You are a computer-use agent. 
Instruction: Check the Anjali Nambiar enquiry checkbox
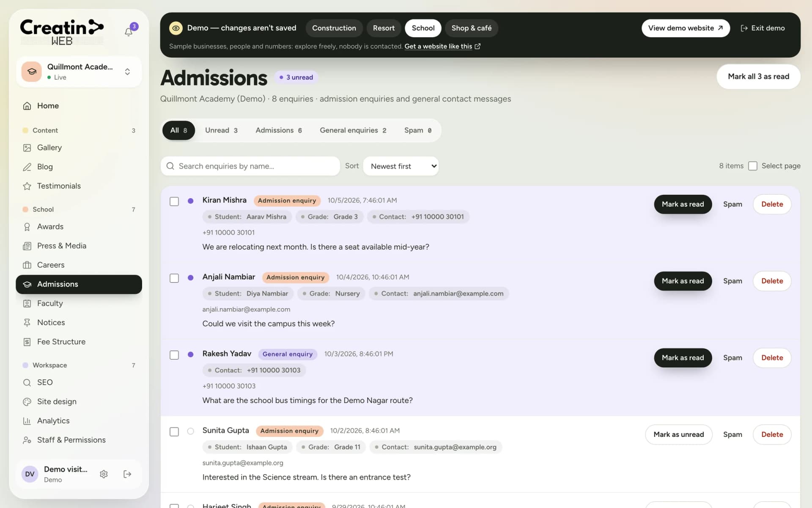pos(174,278)
